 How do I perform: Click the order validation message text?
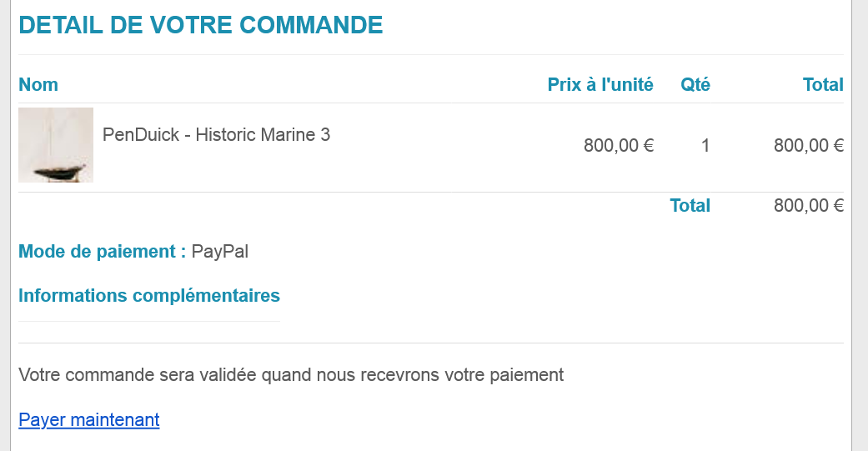[x=291, y=375]
